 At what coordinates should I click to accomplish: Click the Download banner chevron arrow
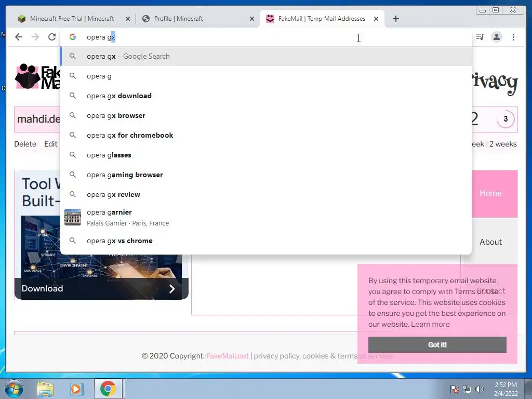[172, 289]
